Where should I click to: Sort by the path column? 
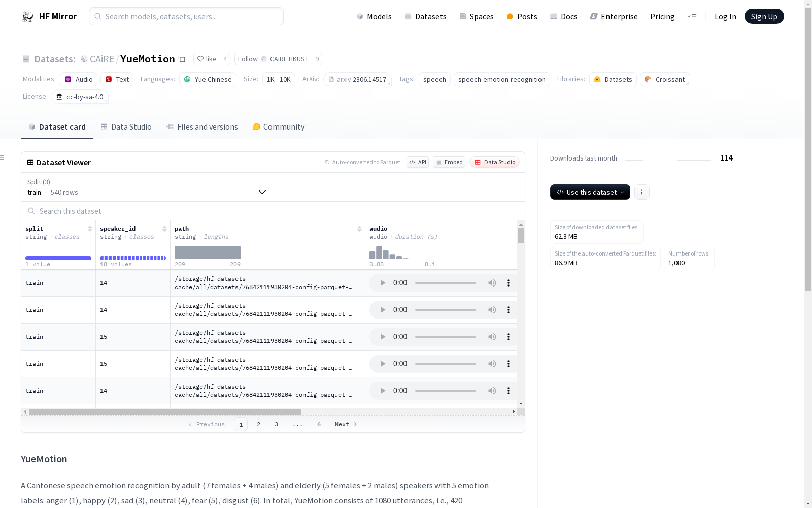coord(359,229)
